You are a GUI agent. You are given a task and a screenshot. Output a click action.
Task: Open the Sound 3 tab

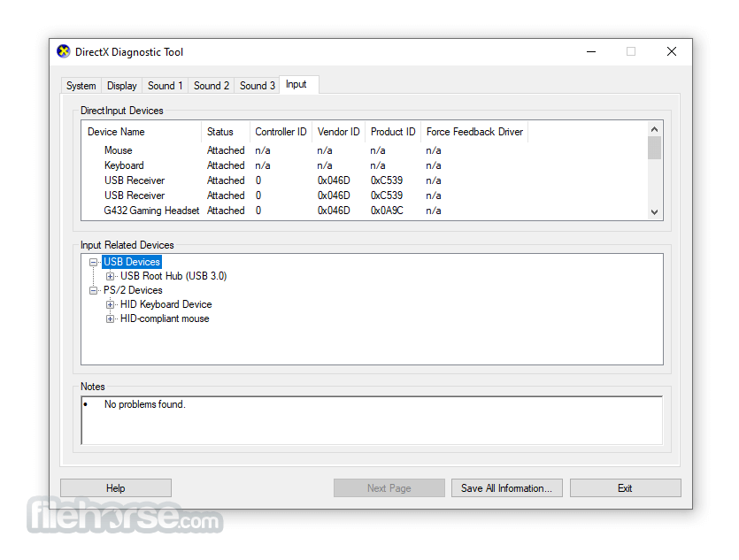[x=258, y=86]
